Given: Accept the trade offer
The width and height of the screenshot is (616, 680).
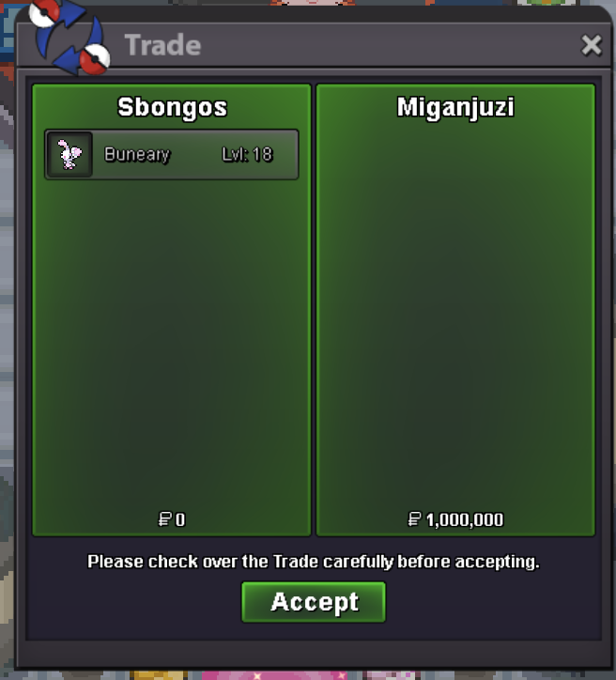Looking at the screenshot, I should [314, 602].
